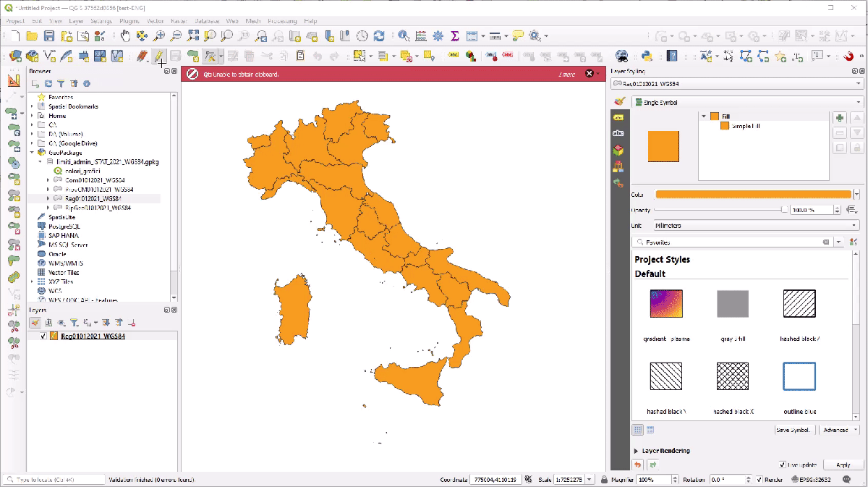Open the Processing menu
This screenshot has width=868, height=487.
tap(281, 21)
